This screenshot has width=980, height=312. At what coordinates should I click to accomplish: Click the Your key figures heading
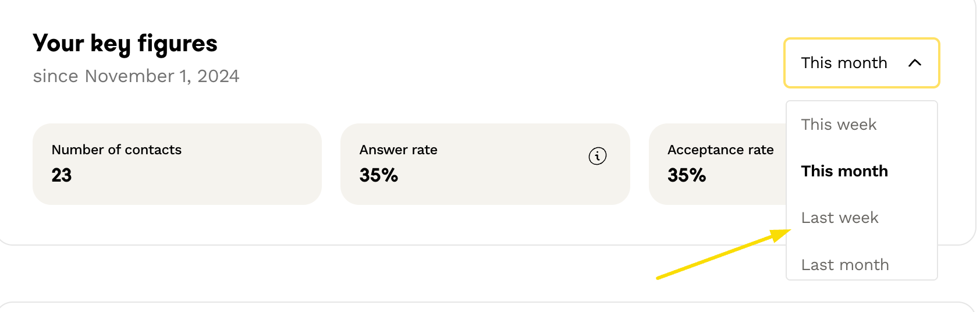coord(125,44)
